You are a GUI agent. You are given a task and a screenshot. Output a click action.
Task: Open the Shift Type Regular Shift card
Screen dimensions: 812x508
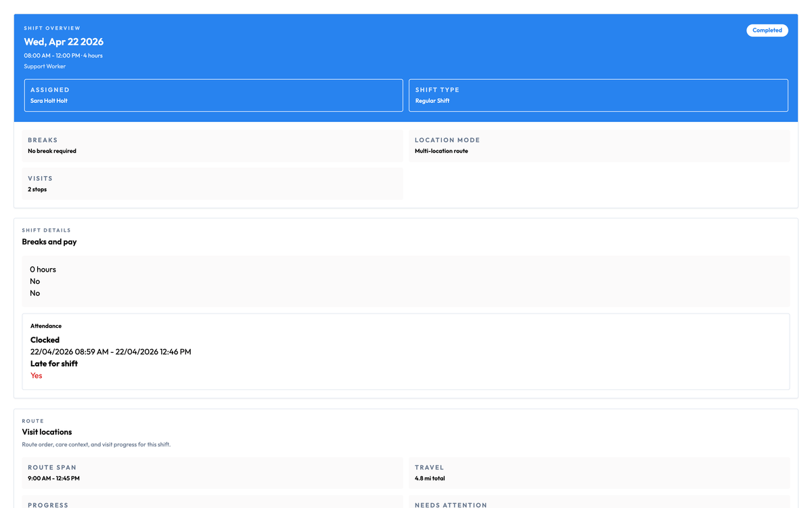(598, 96)
